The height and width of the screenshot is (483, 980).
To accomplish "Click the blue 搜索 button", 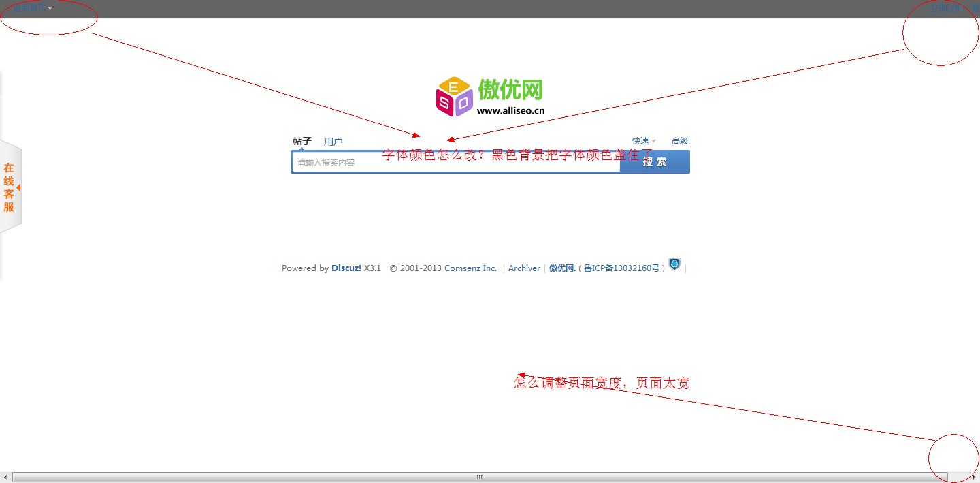I will [x=655, y=162].
